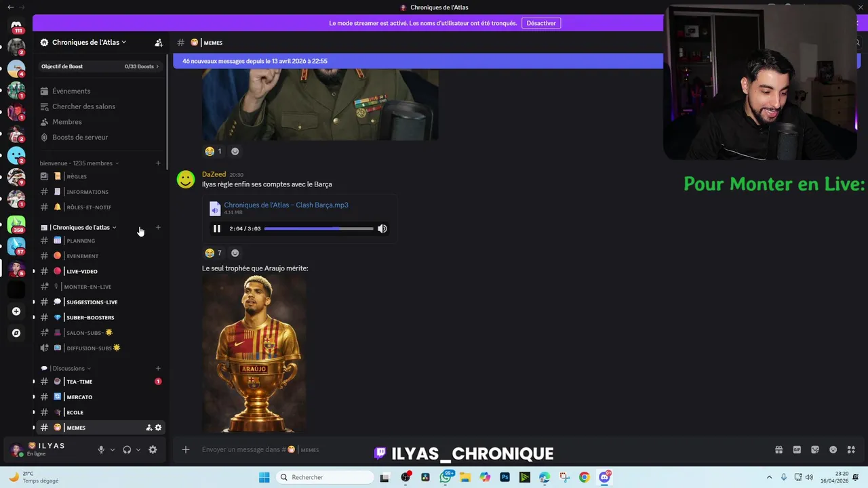Viewport: 868px width, 488px height.
Task: Open sticker picker
Action: click(815, 449)
